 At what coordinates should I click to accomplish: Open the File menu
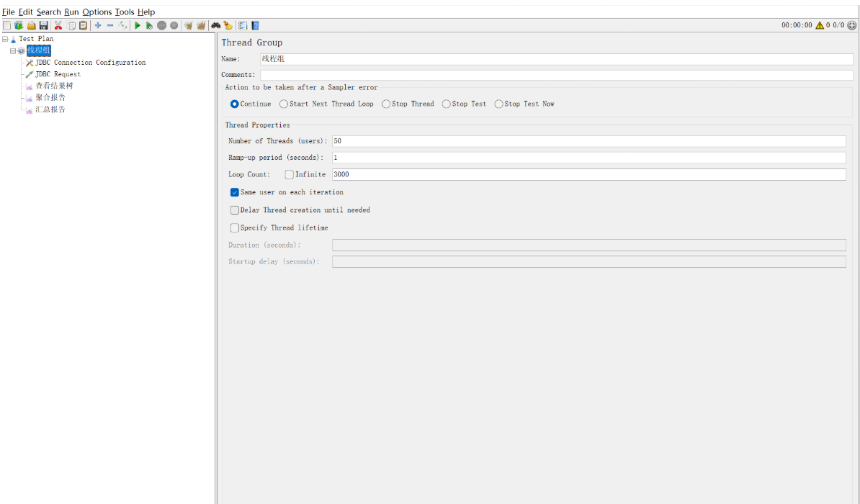click(8, 12)
